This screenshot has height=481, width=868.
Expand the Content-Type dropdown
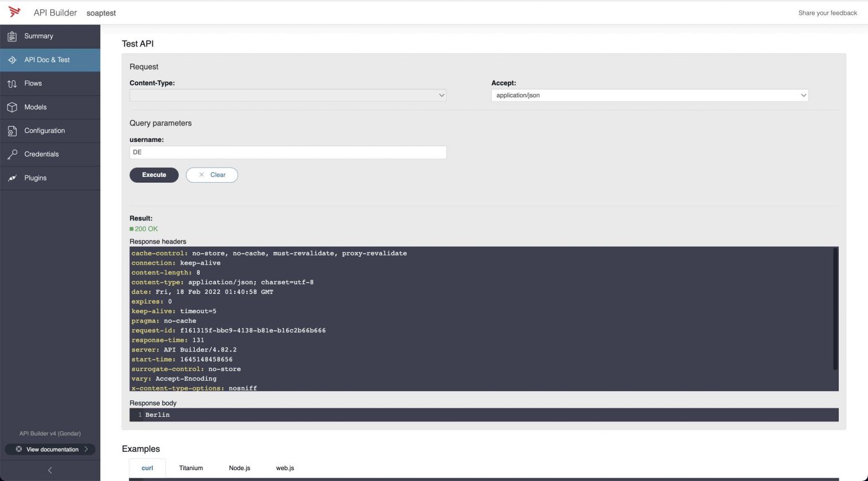click(287, 96)
